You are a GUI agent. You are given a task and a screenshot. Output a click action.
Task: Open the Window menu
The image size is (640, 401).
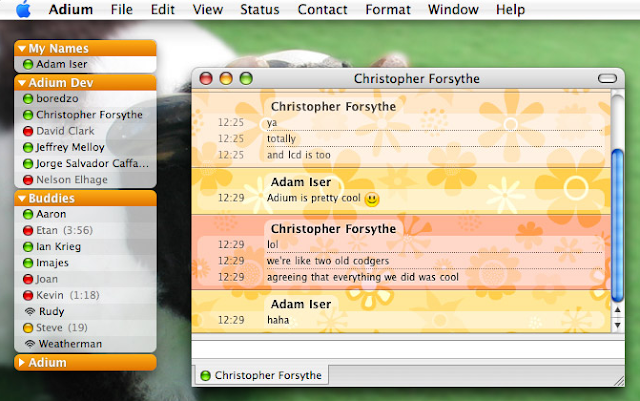point(453,9)
